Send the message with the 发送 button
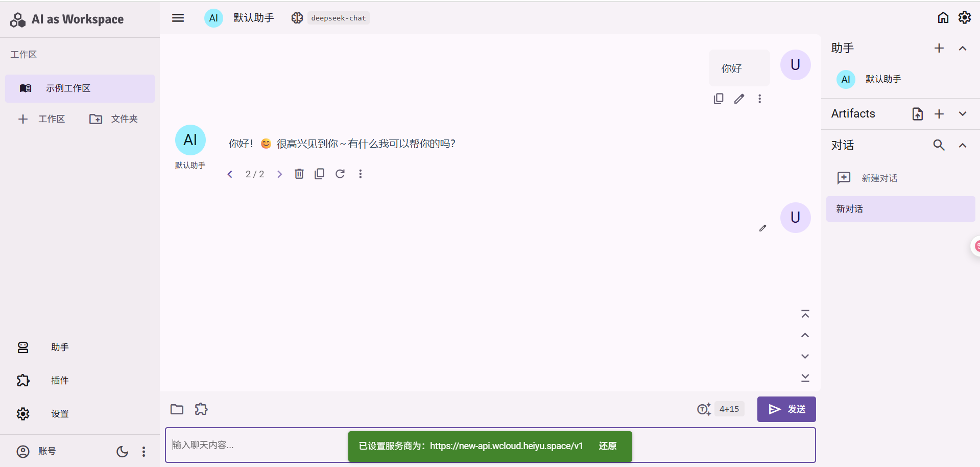980x467 pixels. [786, 409]
